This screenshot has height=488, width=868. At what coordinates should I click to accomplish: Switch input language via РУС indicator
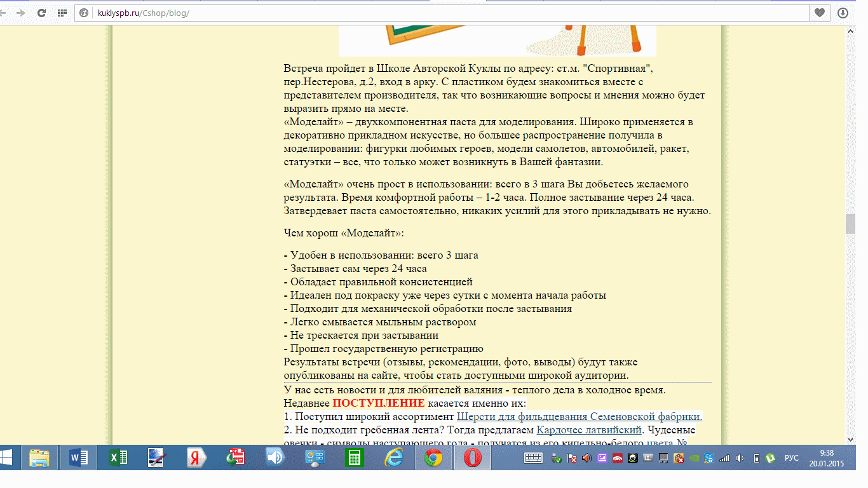(792, 458)
